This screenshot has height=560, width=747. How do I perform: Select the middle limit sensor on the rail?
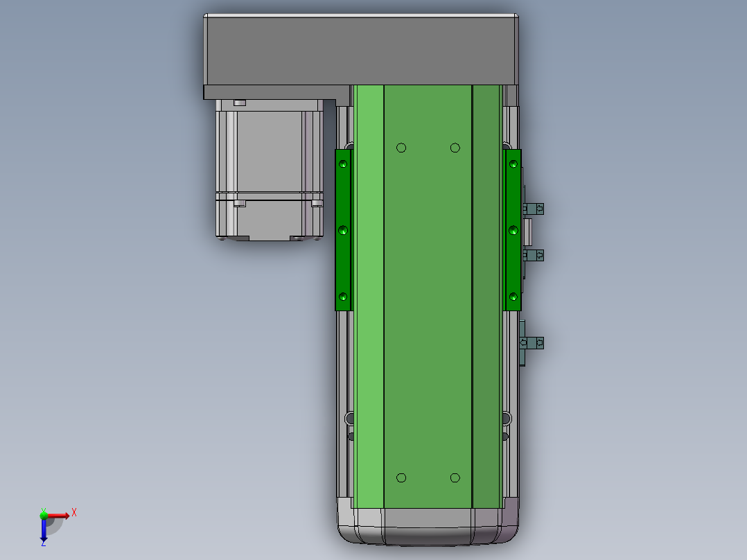pyautogui.click(x=533, y=256)
